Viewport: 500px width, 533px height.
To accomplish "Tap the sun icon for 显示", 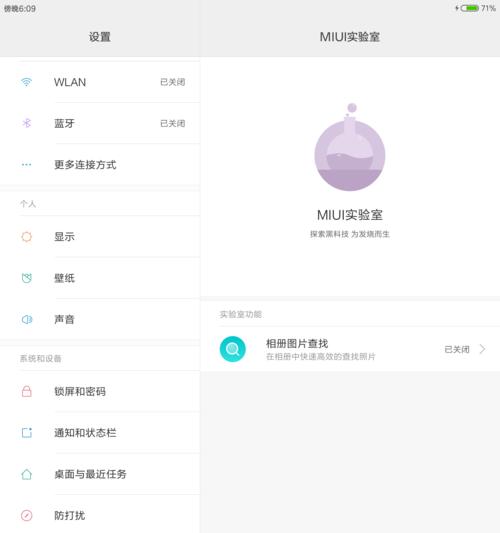I will pyautogui.click(x=27, y=237).
